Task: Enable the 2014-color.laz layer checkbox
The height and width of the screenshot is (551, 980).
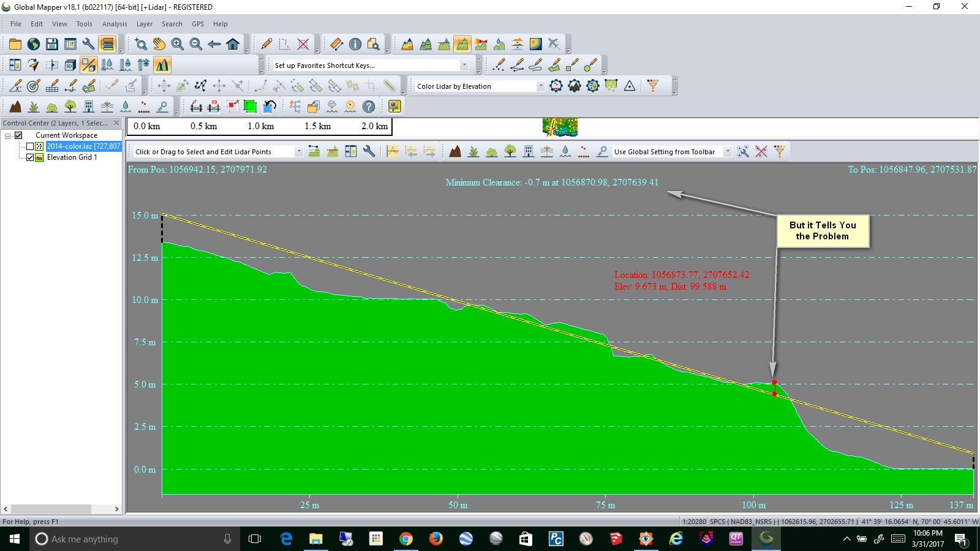Action: pyautogui.click(x=29, y=146)
